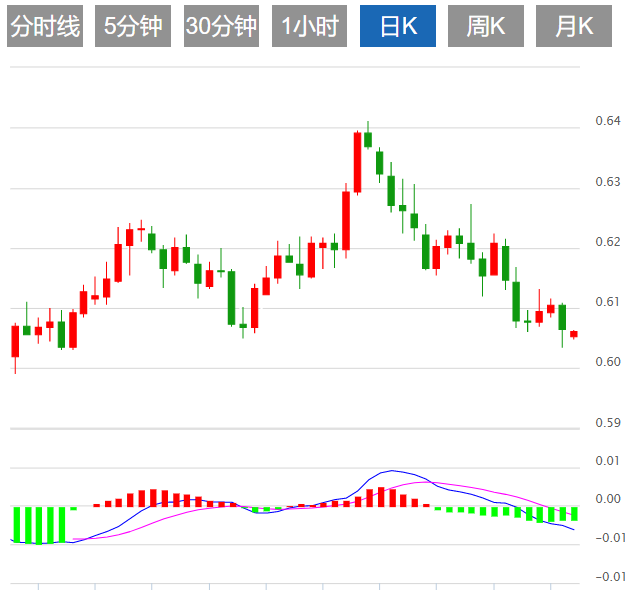This screenshot has width=636, height=590.
Task: Click the last small red candlestick at far right
Action: click(x=574, y=334)
